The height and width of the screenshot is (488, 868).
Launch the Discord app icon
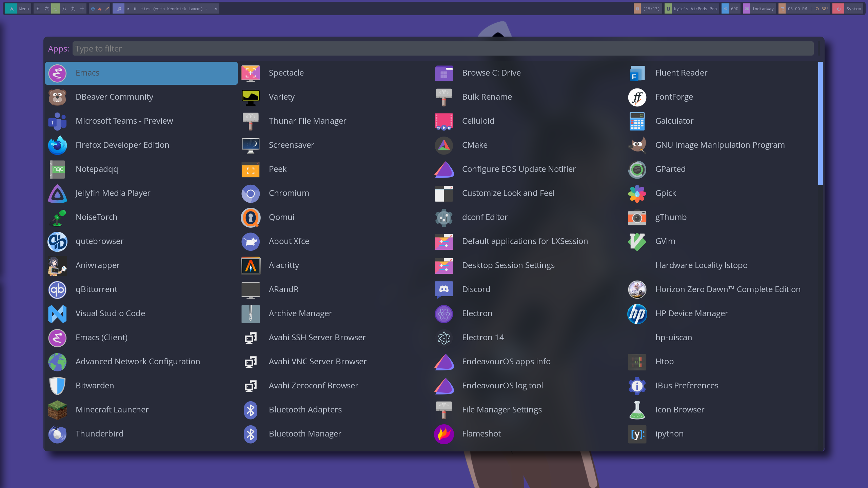point(444,289)
